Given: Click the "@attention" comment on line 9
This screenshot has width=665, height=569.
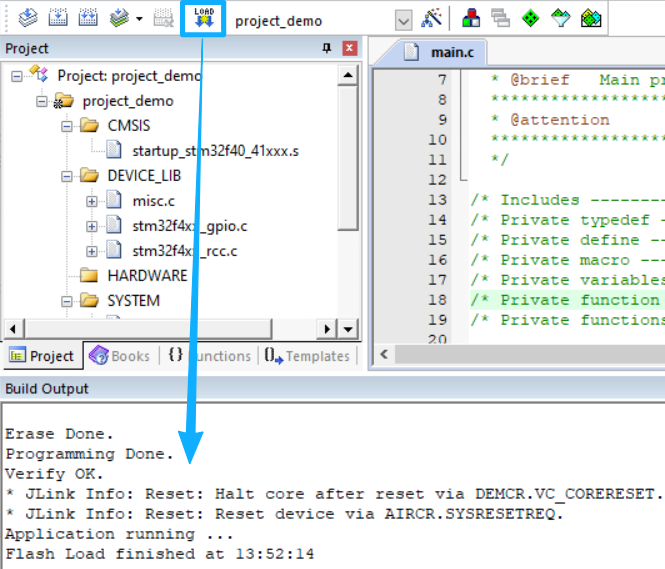Looking at the screenshot, I should [x=560, y=120].
